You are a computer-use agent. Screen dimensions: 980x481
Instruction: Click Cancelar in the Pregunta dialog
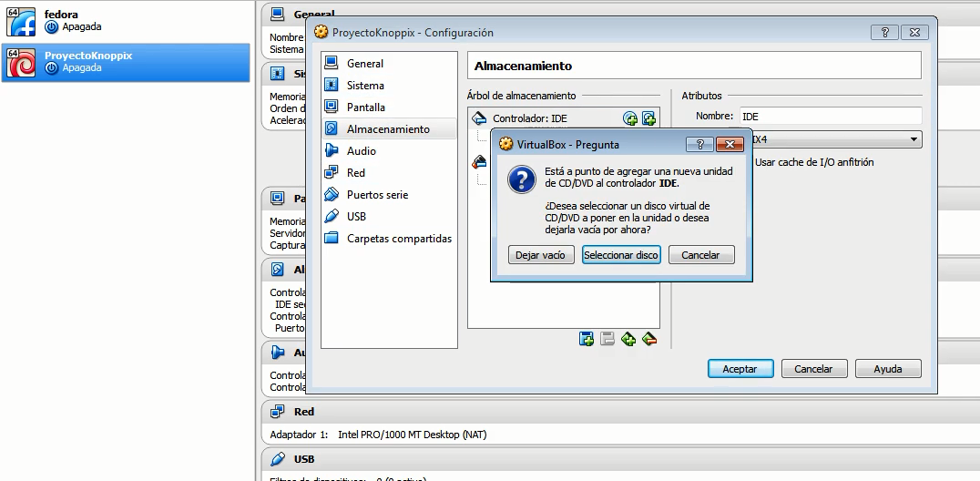coord(701,255)
